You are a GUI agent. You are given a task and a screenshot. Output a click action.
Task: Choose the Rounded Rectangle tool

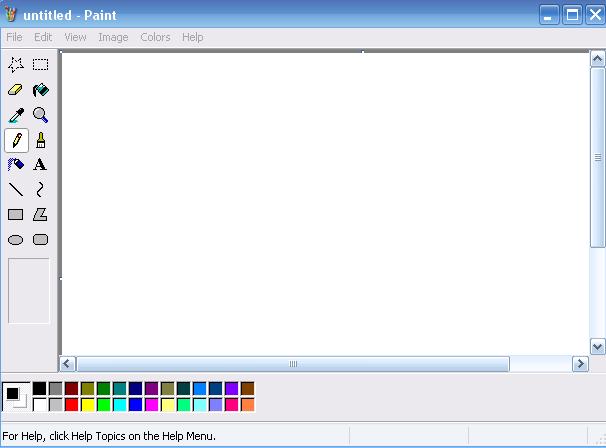(x=40, y=240)
